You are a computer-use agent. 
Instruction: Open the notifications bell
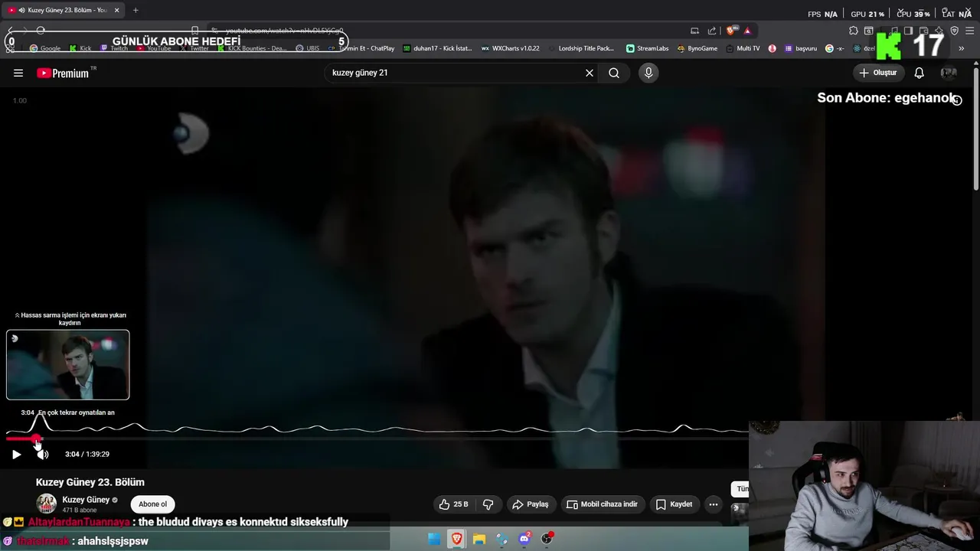[919, 73]
